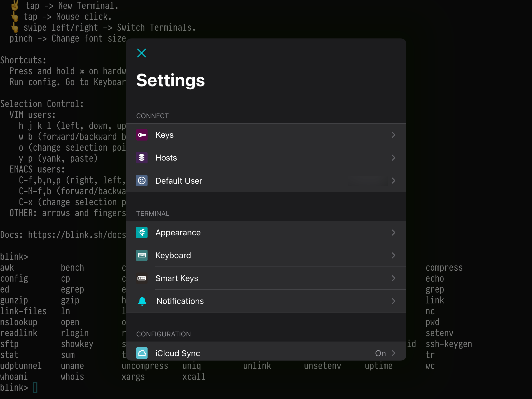This screenshot has height=399, width=532.
Task: Open the Notifications settings entry
Action: [x=180, y=301]
